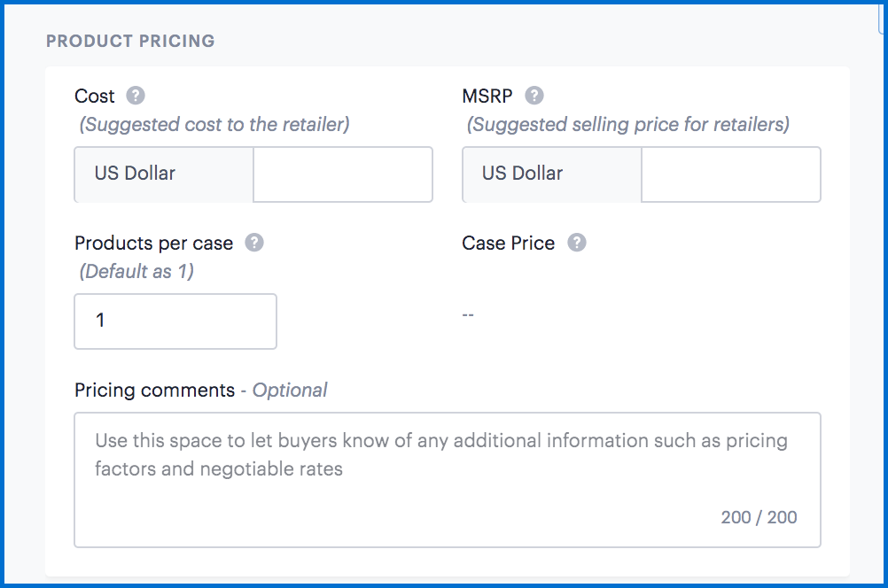Open the Products per case help tooltip icon

[x=254, y=243]
